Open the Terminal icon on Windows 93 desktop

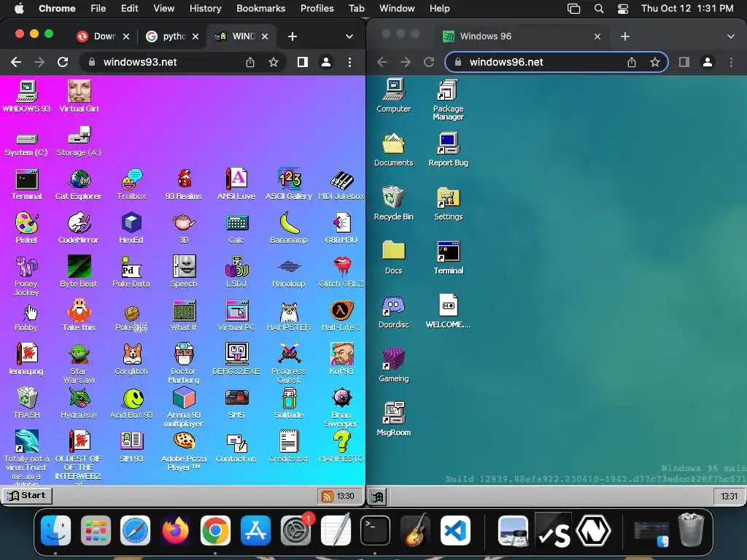pos(27,184)
